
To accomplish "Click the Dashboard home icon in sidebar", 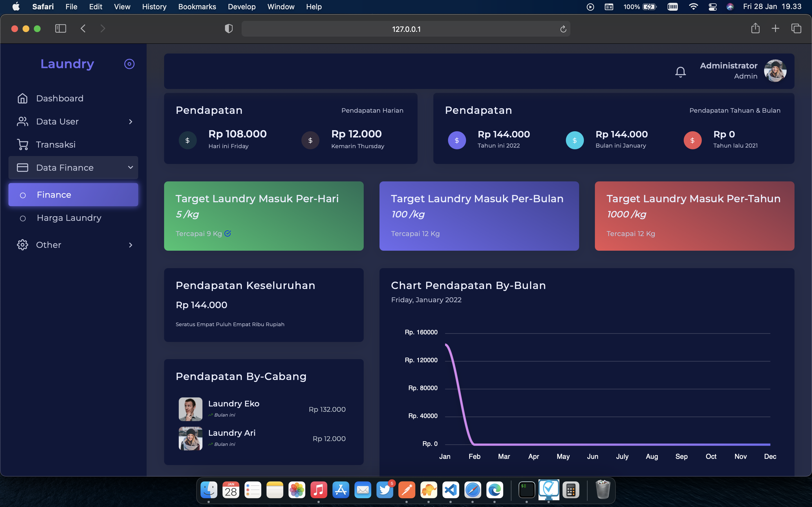I will pos(23,98).
